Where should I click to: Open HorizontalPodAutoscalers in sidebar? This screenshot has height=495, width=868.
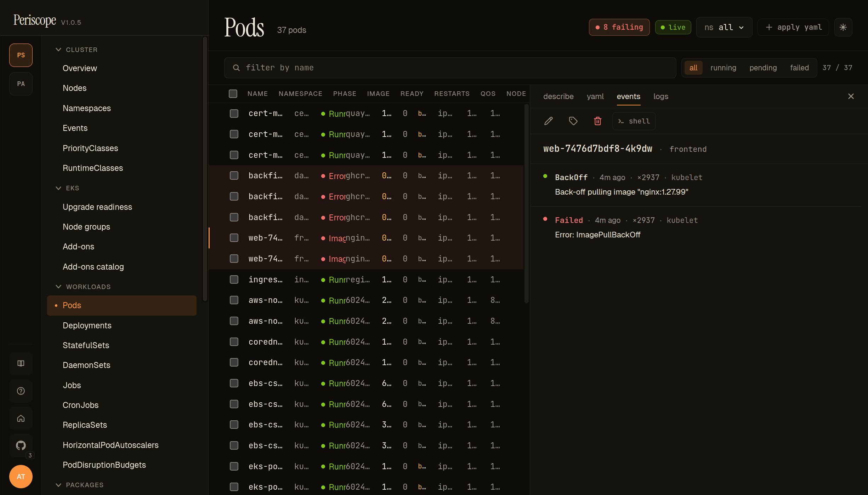[122, 445]
